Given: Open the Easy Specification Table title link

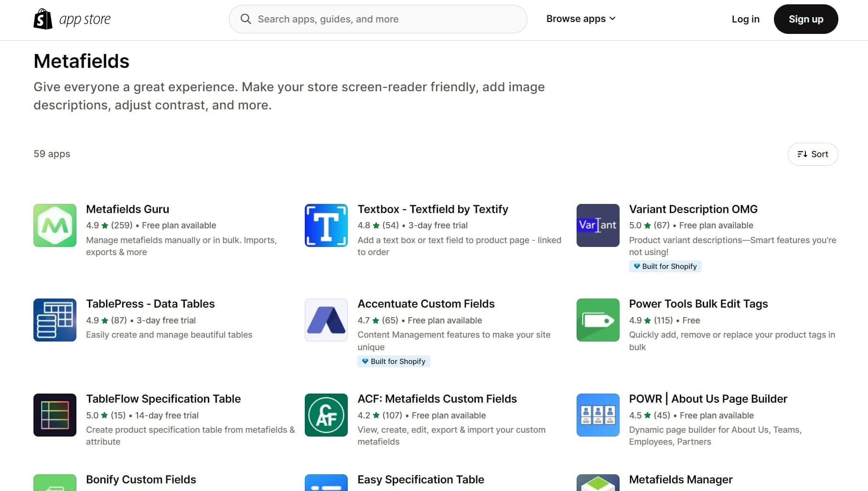Looking at the screenshot, I should [421, 480].
